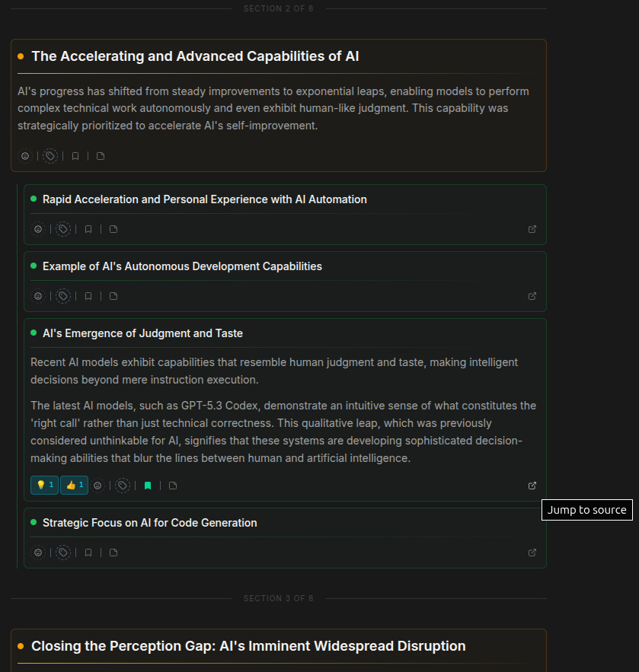Open 'Closing the Perception Gap' section heading
Viewport: 639px width, 672px height.
click(x=248, y=646)
